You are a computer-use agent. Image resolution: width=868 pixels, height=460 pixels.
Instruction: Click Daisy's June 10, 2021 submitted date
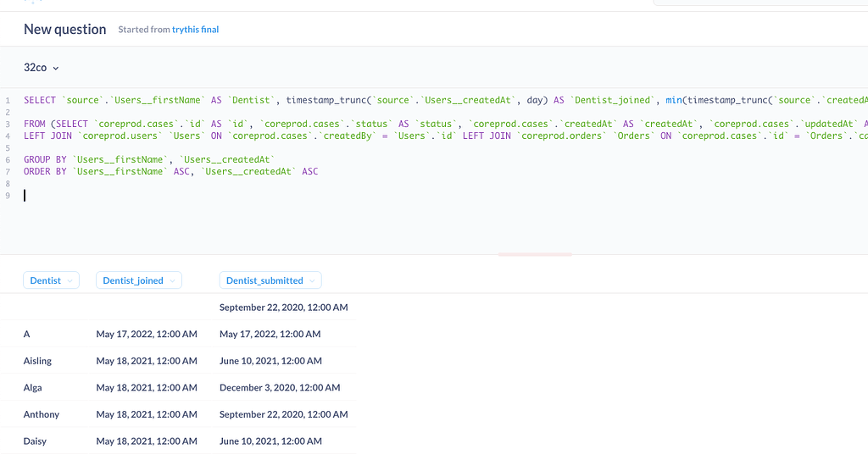270,441
